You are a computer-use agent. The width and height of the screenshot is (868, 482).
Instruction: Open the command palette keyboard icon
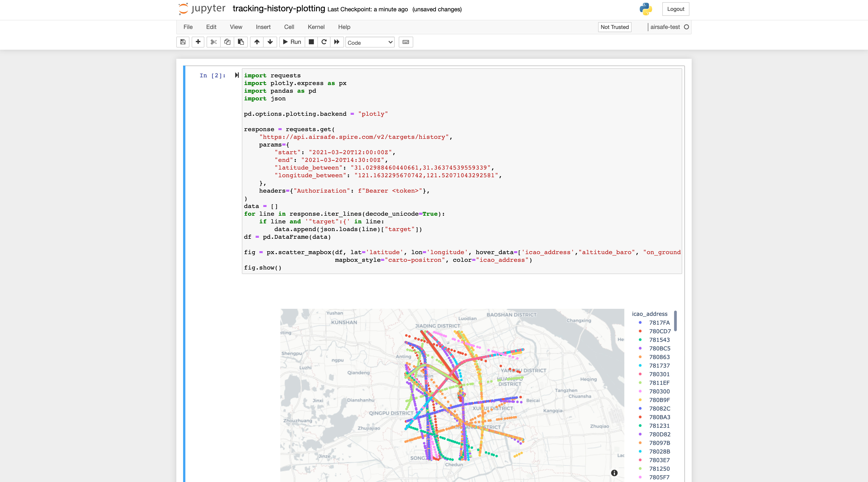tap(406, 42)
